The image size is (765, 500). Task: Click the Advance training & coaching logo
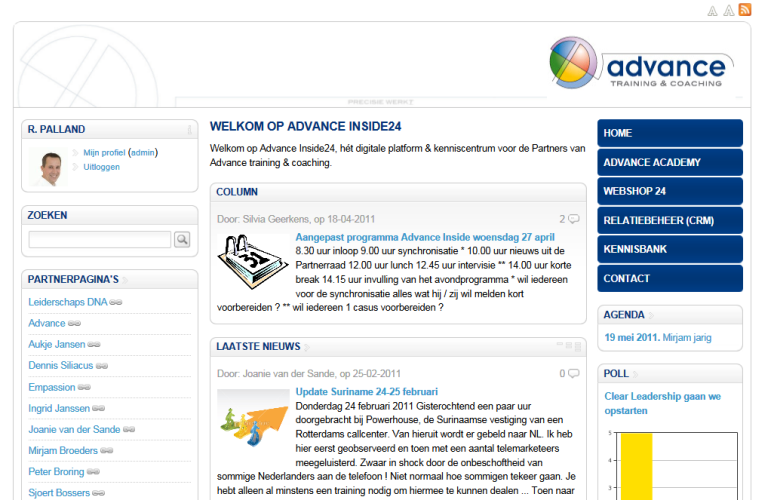coord(641,63)
